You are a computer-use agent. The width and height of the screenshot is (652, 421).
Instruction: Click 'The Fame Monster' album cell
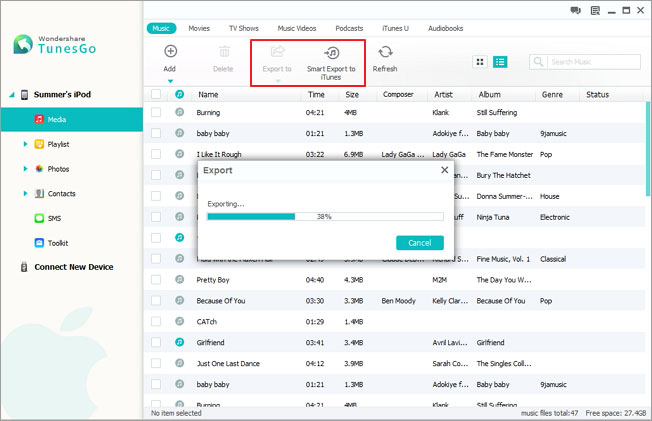click(x=504, y=154)
